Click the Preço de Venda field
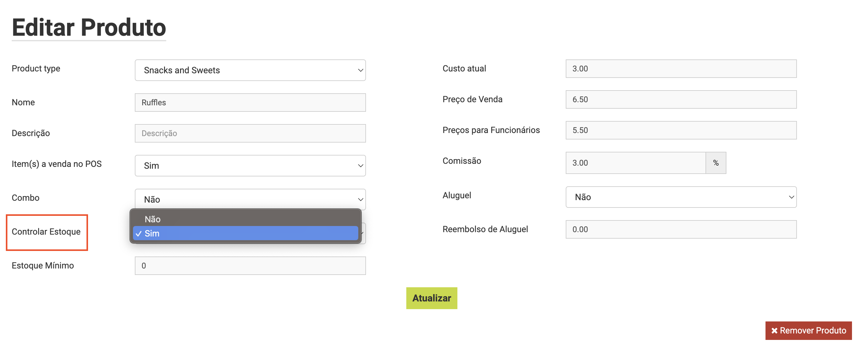This screenshot has height=351, width=868. click(681, 99)
